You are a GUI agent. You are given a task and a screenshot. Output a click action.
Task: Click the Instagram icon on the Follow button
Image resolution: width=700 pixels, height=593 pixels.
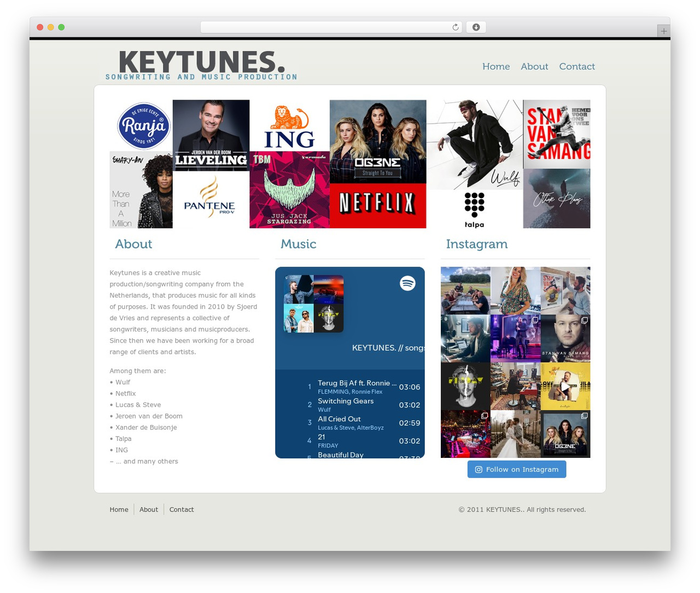(x=479, y=469)
